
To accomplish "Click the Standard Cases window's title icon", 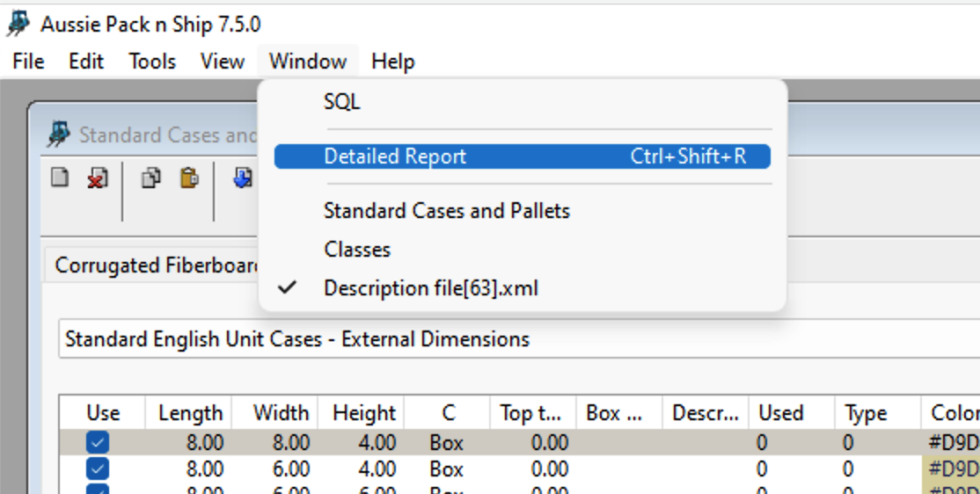I will point(58,134).
